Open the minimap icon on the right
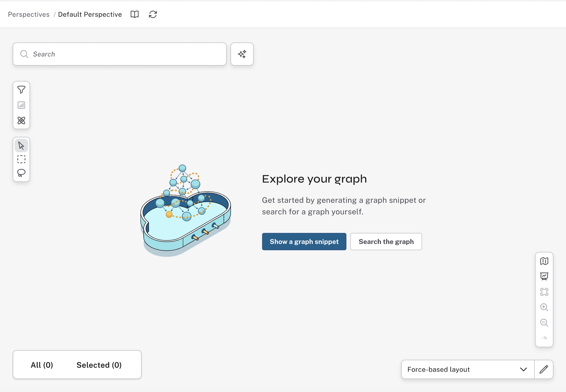The image size is (566, 392). [544, 261]
